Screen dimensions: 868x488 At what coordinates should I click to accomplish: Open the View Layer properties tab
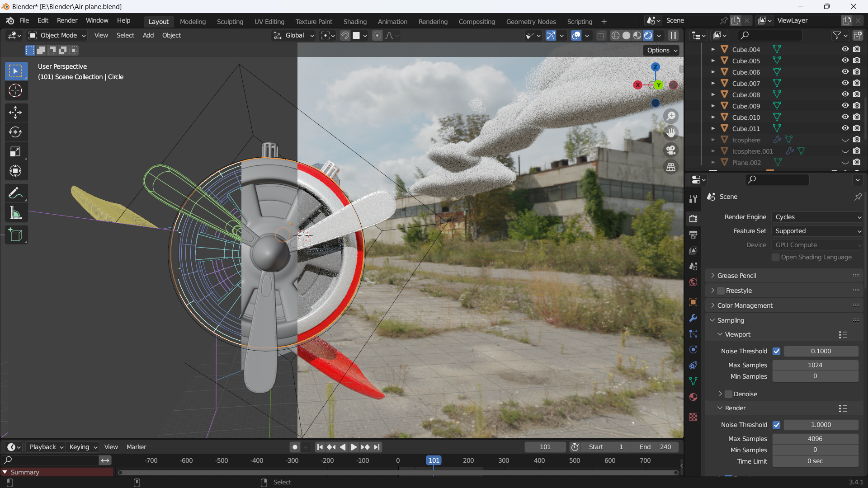[x=693, y=250]
